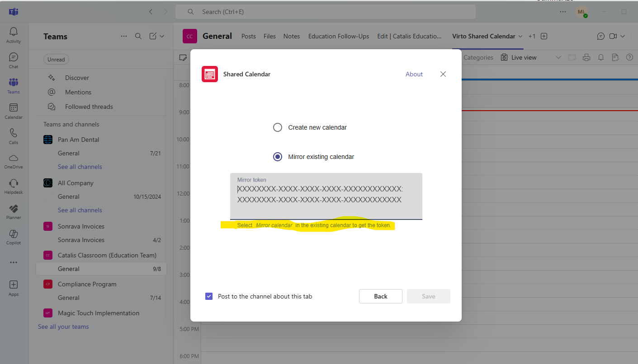Open the Edit | Catalis Education tab
The image size is (638, 364).
(x=410, y=36)
